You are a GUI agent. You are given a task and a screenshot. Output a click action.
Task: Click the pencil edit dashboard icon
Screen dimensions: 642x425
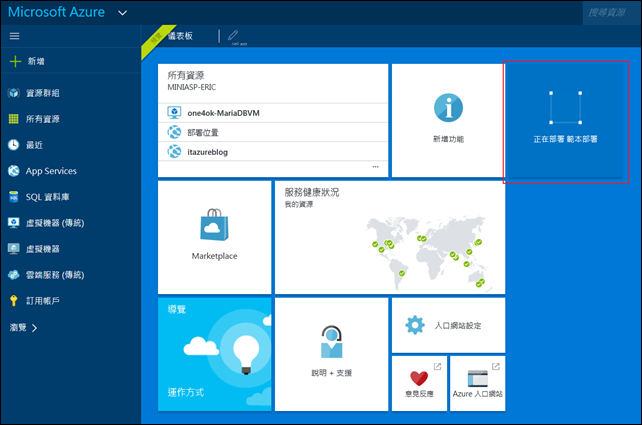pos(233,35)
